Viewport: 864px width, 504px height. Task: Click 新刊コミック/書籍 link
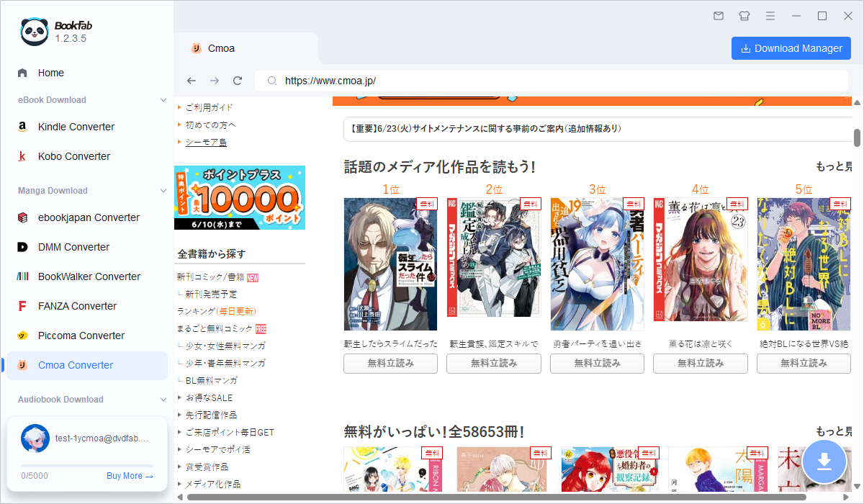[210, 276]
